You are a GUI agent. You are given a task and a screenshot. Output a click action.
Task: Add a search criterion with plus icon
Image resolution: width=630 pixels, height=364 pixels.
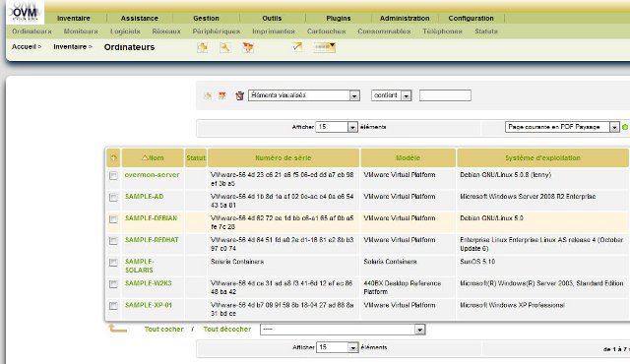click(208, 95)
